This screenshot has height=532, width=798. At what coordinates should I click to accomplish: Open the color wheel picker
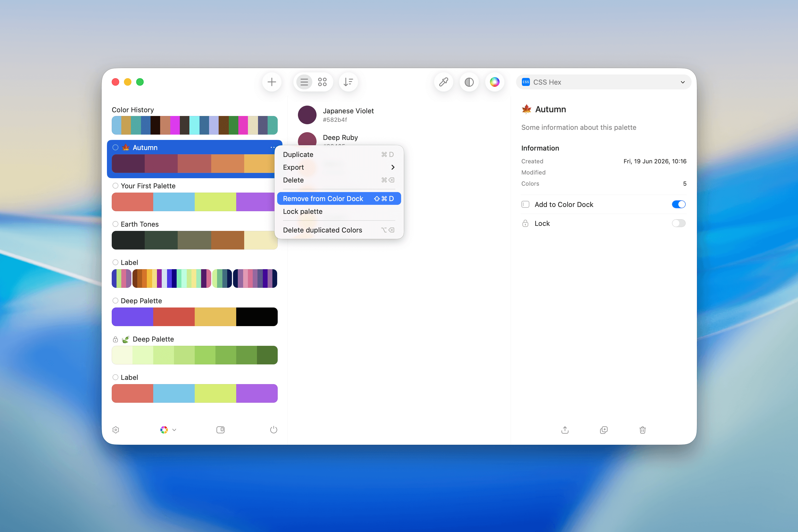click(495, 82)
